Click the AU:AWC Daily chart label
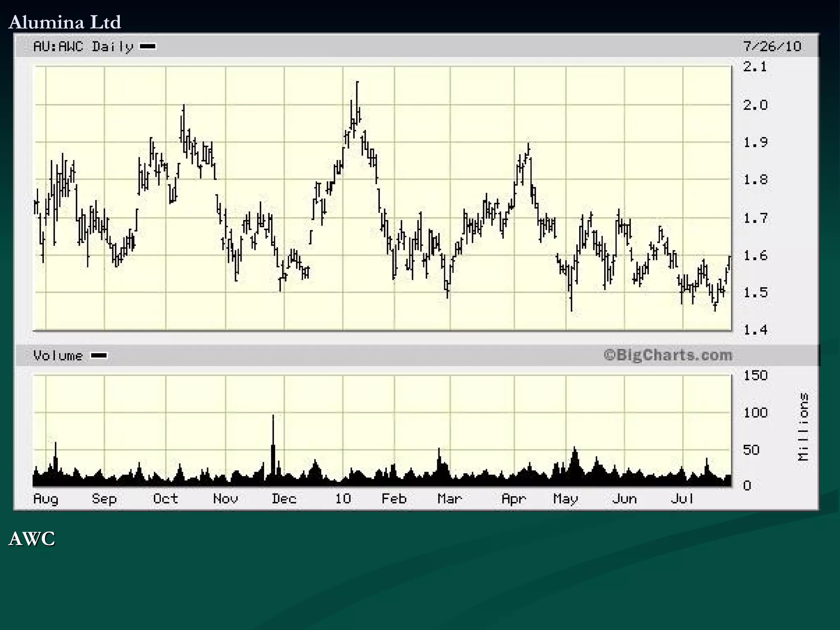This screenshot has width=840, height=630. (x=83, y=47)
